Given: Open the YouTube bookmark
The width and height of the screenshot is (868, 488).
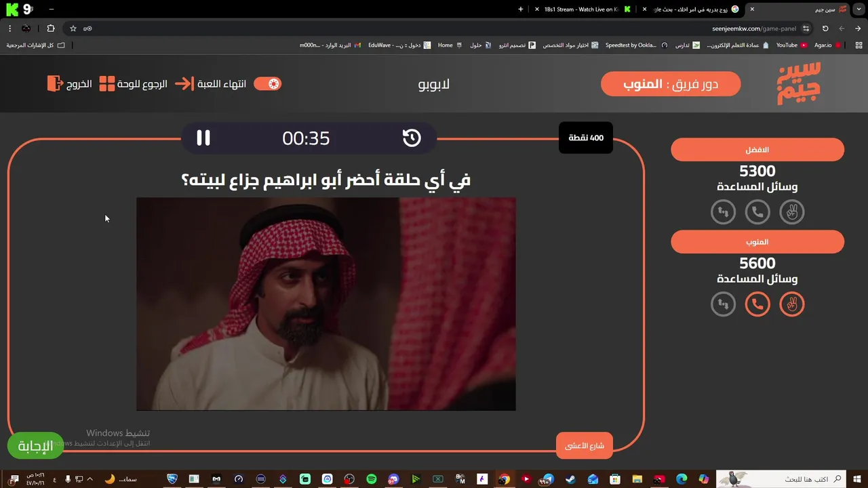Looking at the screenshot, I should coord(791,45).
